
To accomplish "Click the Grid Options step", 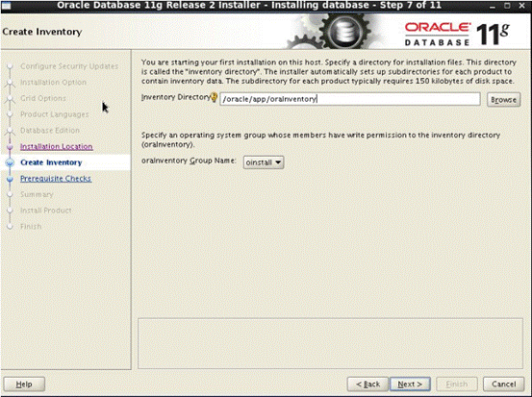I will (x=43, y=98).
